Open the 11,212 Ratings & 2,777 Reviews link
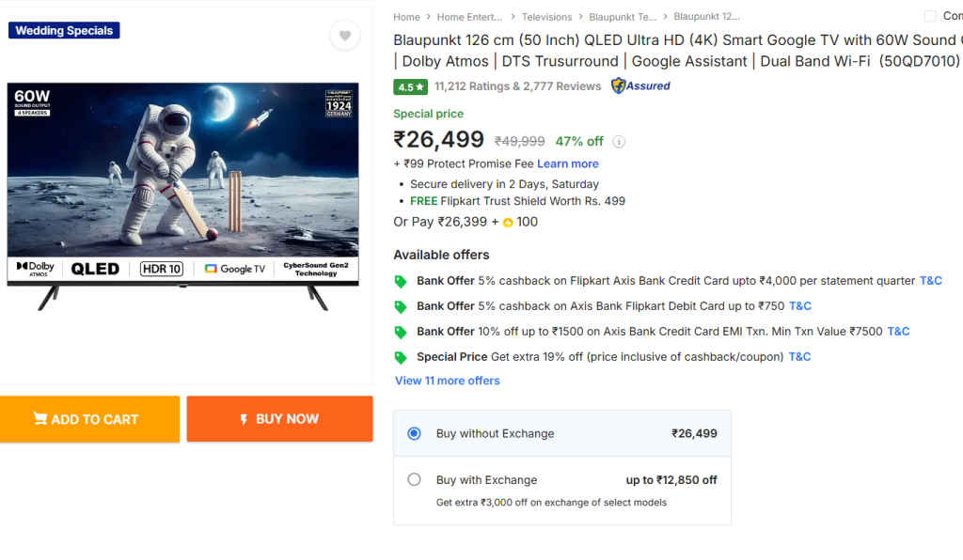Viewport: 963px width, 560px height. point(517,86)
